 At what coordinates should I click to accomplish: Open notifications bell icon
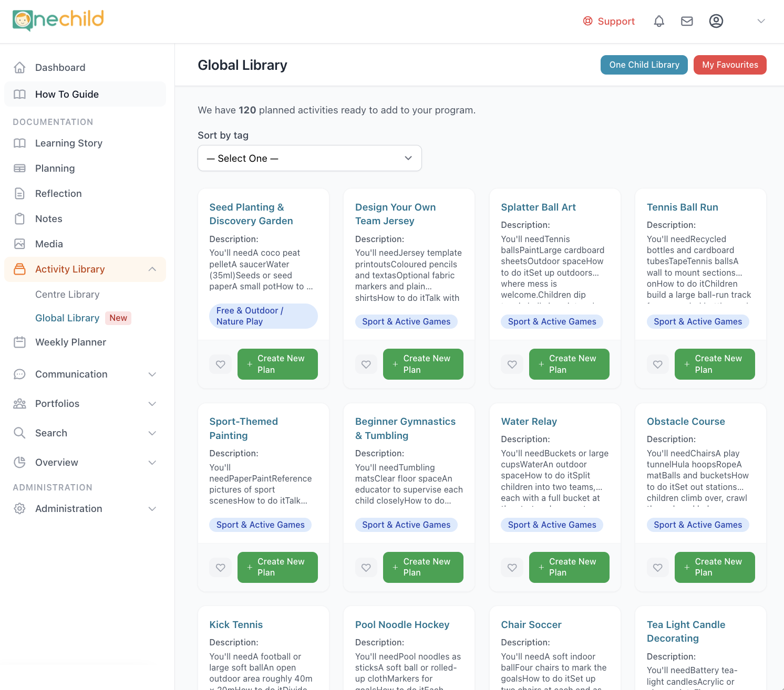click(x=659, y=21)
